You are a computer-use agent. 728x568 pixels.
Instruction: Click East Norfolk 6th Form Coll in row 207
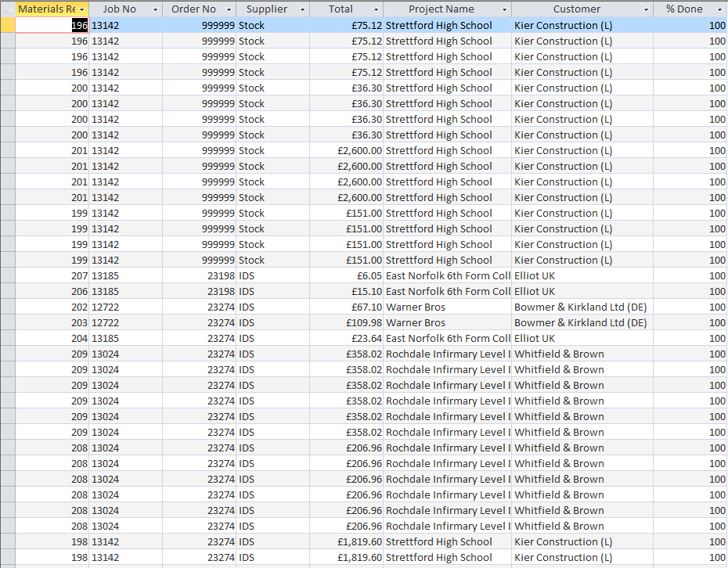[448, 275]
